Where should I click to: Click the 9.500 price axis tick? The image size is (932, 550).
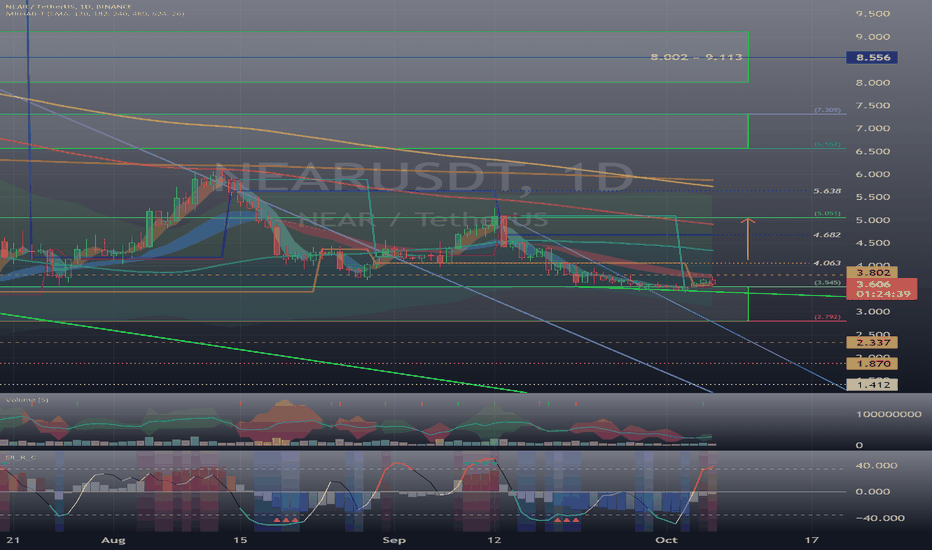[x=873, y=14]
